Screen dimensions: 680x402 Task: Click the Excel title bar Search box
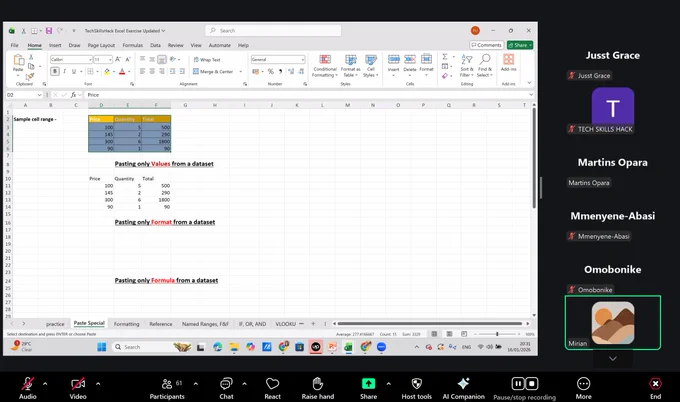[x=273, y=31]
